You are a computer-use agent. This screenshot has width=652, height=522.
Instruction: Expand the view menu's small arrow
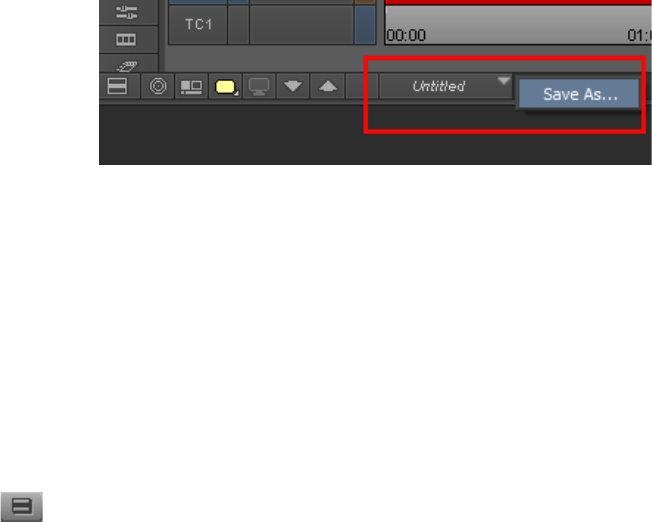pyautogui.click(x=504, y=80)
